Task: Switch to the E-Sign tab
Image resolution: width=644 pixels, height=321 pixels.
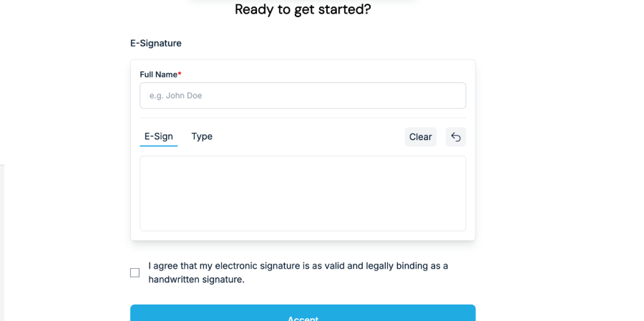Action: (x=158, y=137)
